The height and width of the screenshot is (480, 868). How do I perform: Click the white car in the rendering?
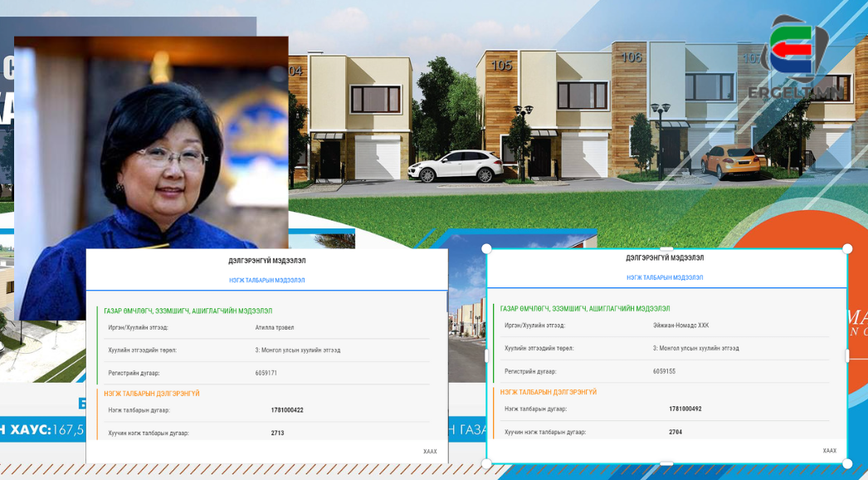point(456,166)
